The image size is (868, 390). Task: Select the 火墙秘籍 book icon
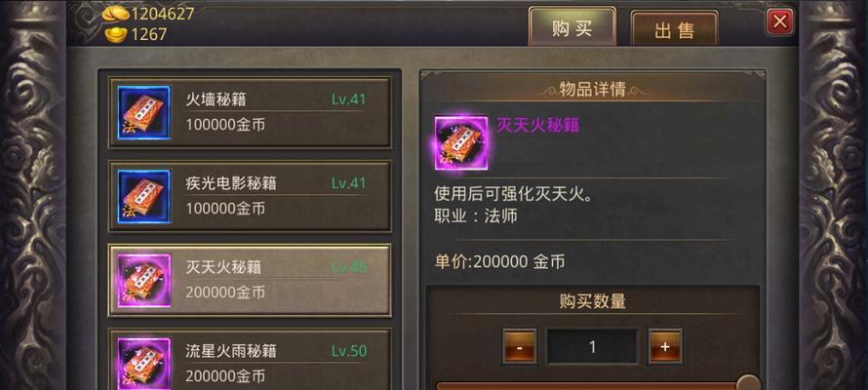[144, 113]
